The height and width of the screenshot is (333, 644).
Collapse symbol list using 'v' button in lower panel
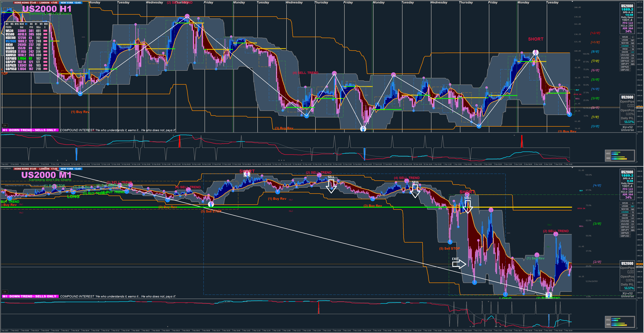(633, 203)
